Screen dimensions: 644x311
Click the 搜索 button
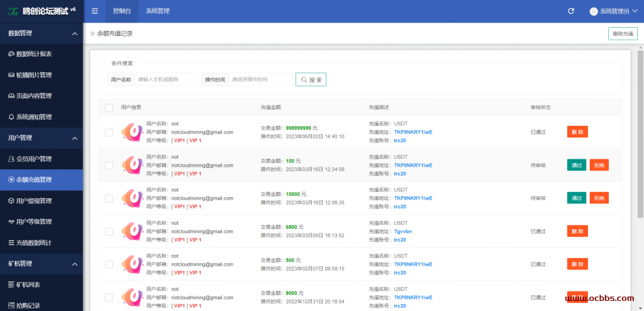point(311,79)
